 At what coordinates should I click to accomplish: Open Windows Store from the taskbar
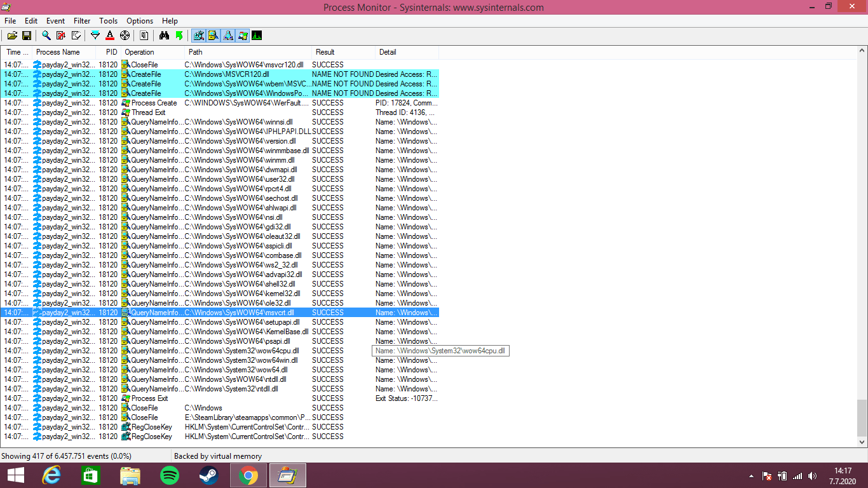coord(91,475)
